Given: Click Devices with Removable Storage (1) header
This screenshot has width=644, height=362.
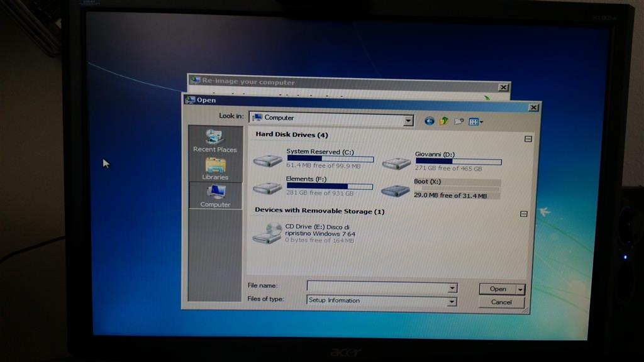Looking at the screenshot, I should (319, 211).
